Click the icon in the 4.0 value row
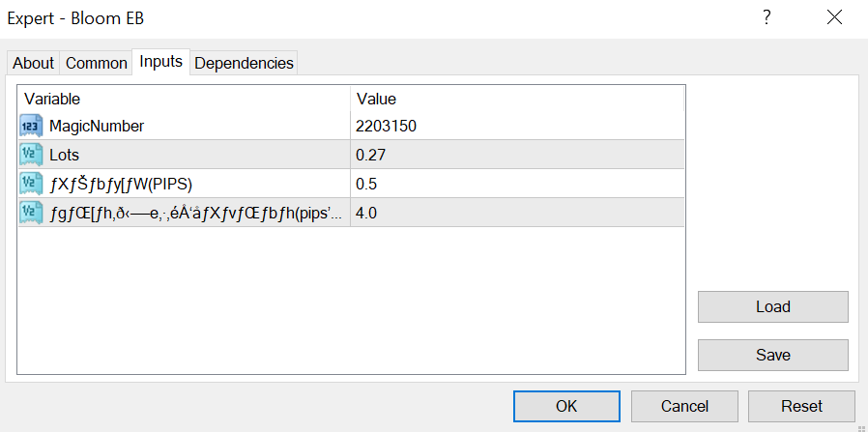This screenshot has height=432, width=868. 30,213
